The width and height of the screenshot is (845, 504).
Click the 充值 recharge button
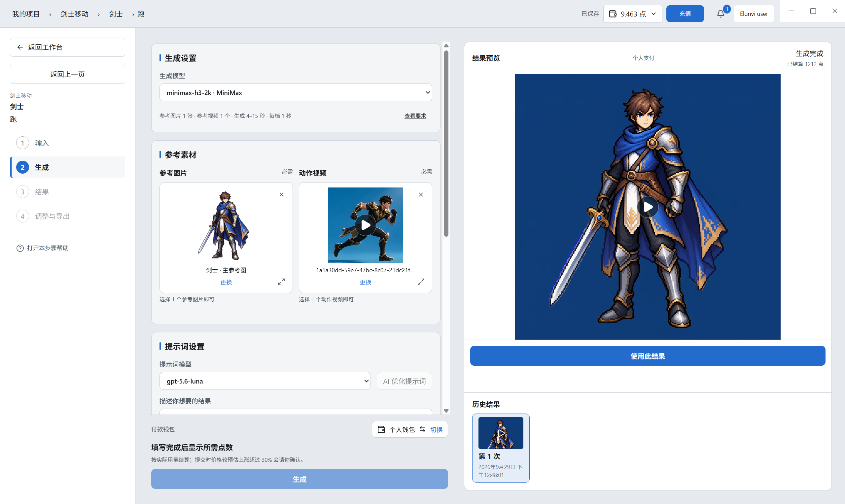click(x=685, y=14)
